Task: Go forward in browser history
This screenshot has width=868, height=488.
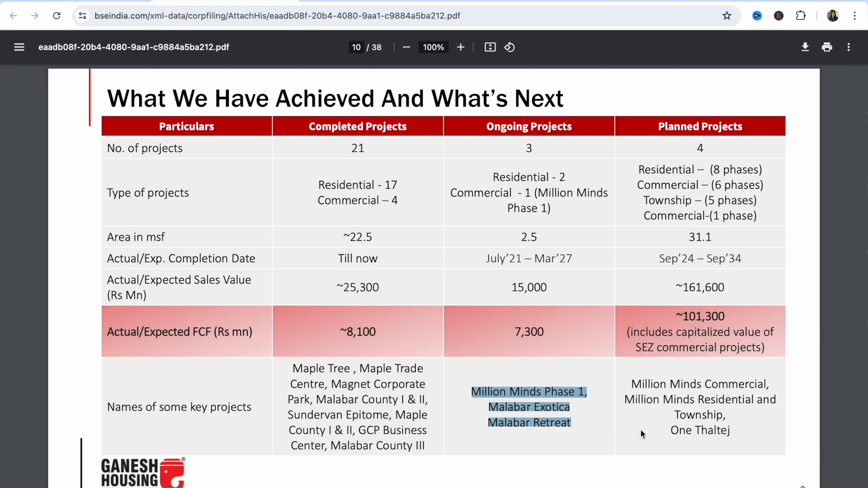Action: (x=35, y=16)
